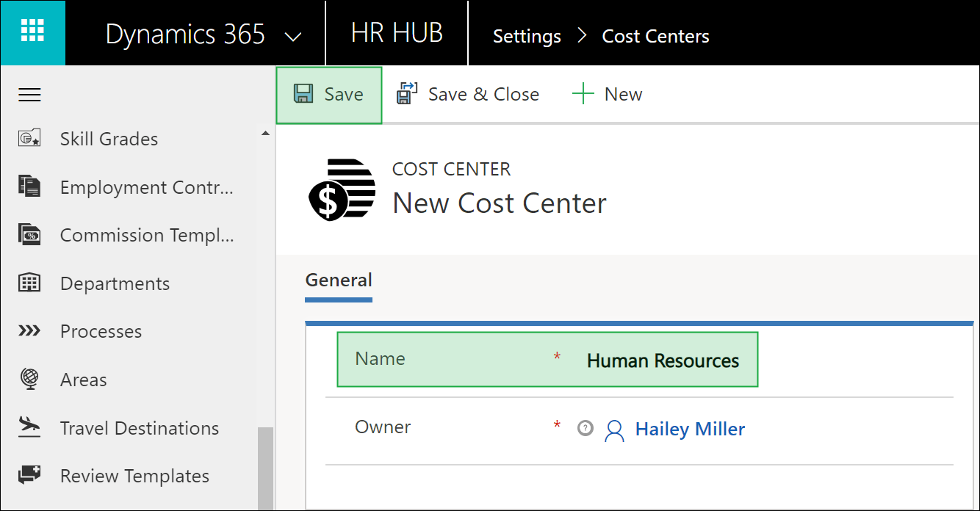Open Commission Templ... sidebar item
Image resolution: width=980 pixels, height=511 pixels.
pyautogui.click(x=147, y=236)
